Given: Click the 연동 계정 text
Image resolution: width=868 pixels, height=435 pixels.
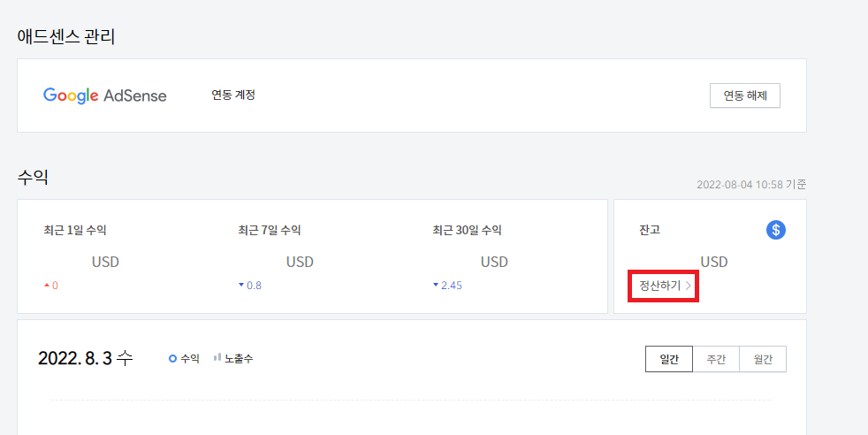Looking at the screenshot, I should click(233, 95).
